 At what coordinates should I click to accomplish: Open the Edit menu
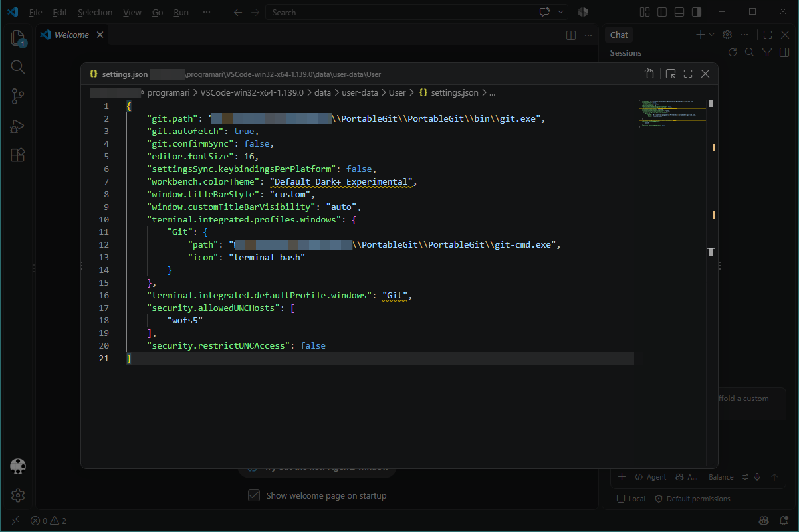[60, 12]
